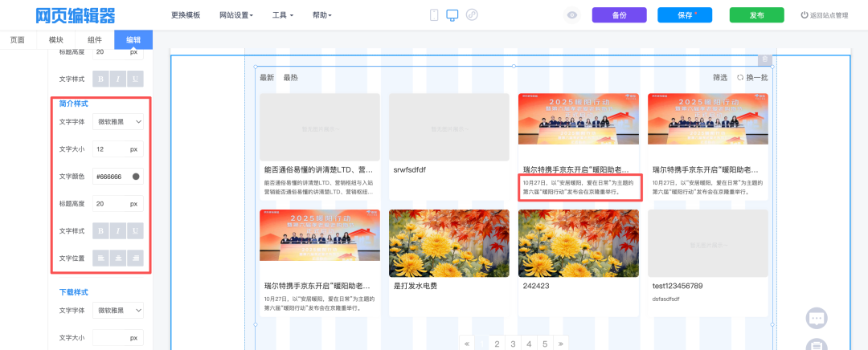Go to pagination page 4

click(529, 344)
